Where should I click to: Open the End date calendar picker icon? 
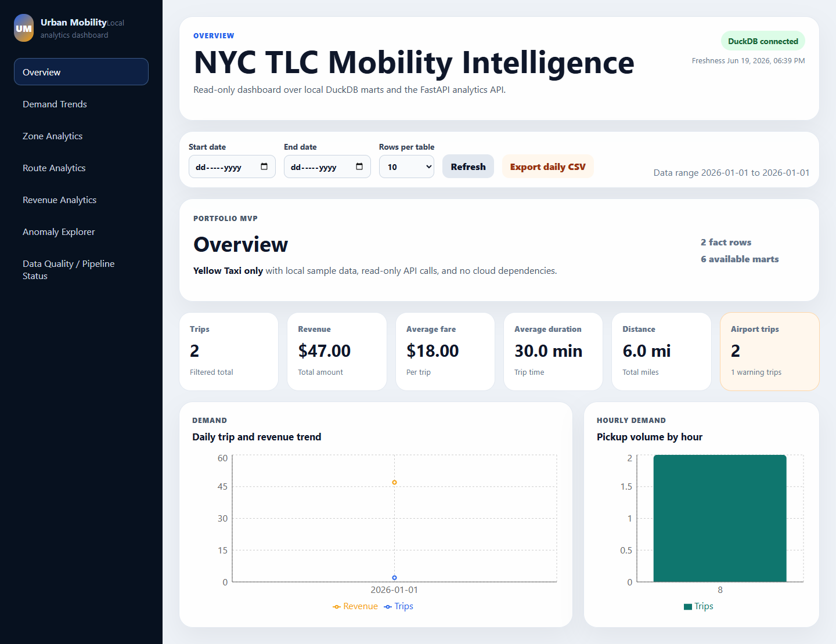[359, 167]
